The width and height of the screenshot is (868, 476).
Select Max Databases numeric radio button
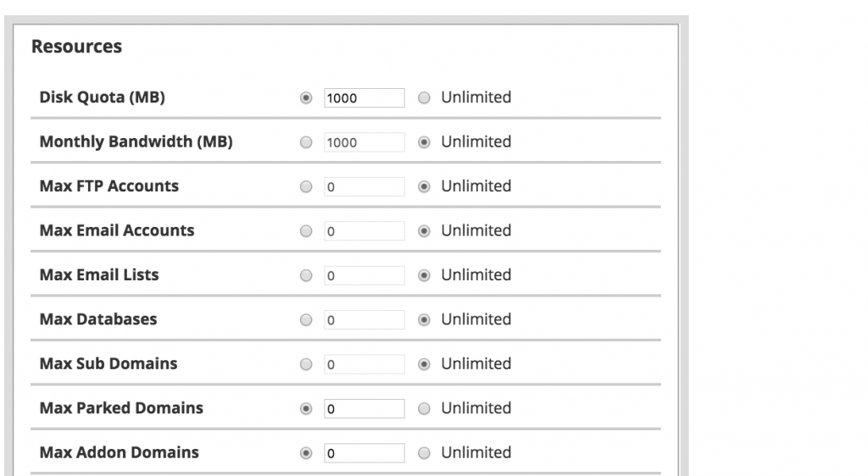(306, 320)
